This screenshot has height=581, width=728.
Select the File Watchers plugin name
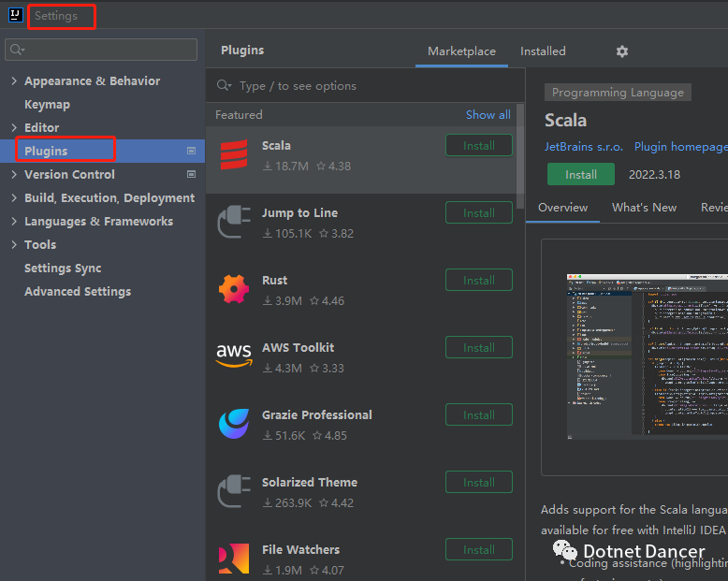301,549
